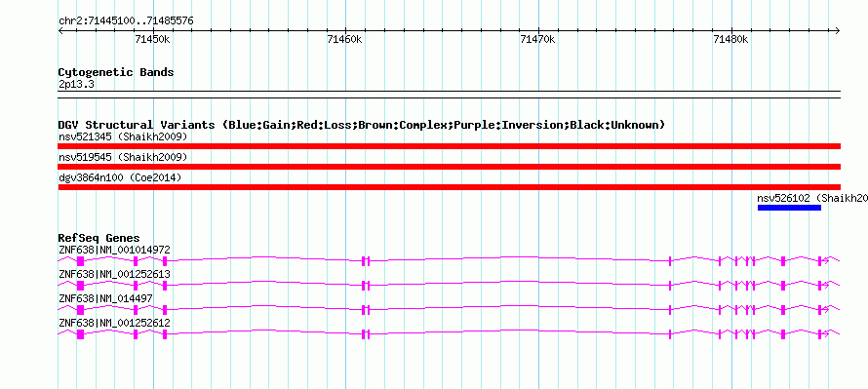Click the right arrow of the ruler
This screenshot has height=389, width=868.
838,30
